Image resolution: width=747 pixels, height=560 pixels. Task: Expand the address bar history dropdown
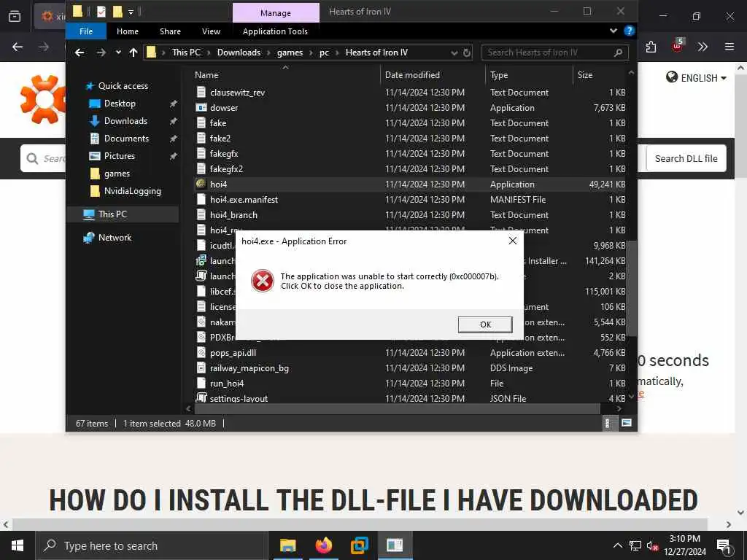pos(454,52)
